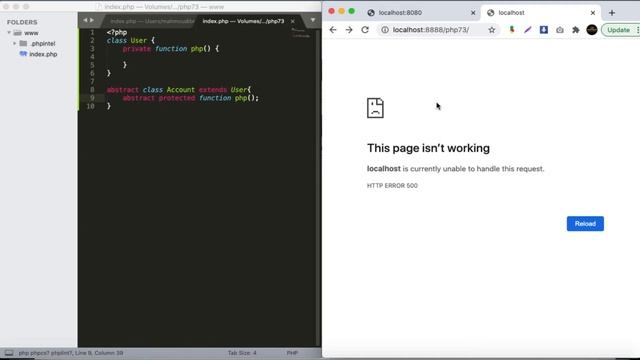Close the localhost browser tab

tap(593, 13)
